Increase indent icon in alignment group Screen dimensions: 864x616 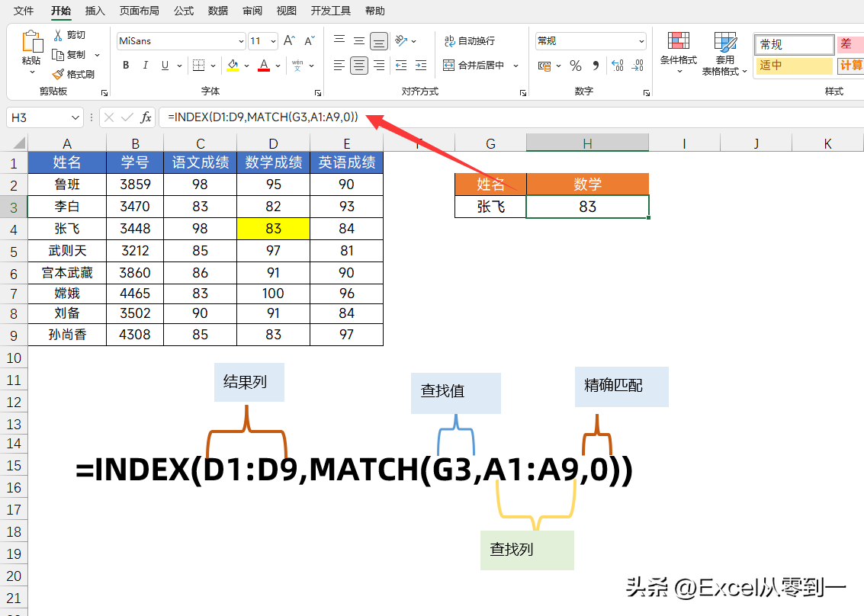click(x=421, y=66)
